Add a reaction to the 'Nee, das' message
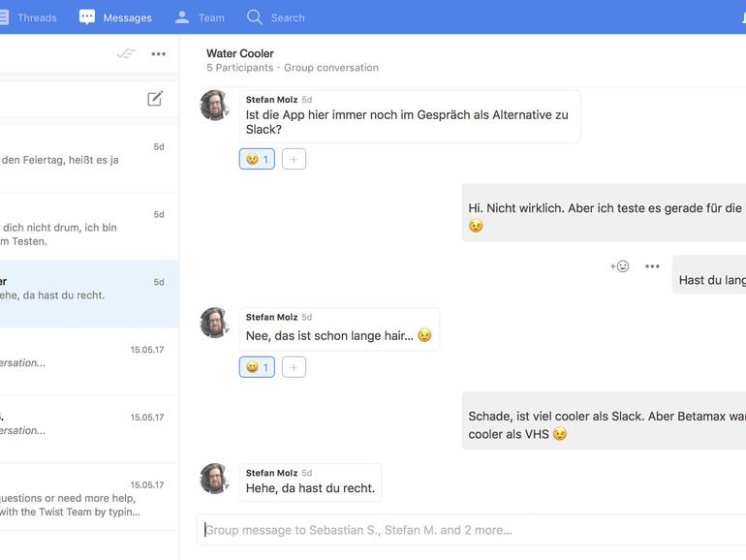 (x=294, y=367)
